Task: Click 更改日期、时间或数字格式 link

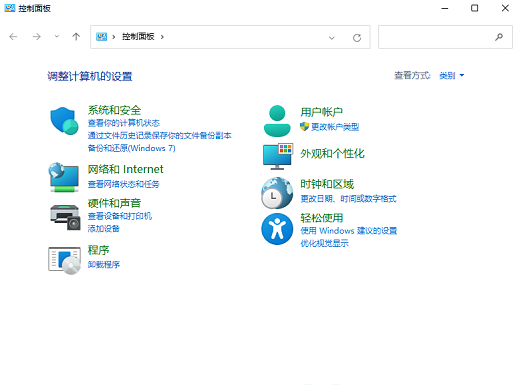Action: 348,199
